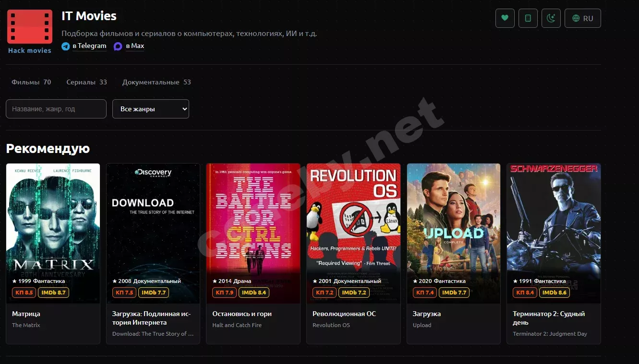639x364 pixels.
Task: Open the Schwarzenegger Terminator 2 poster
Action: pos(554,234)
